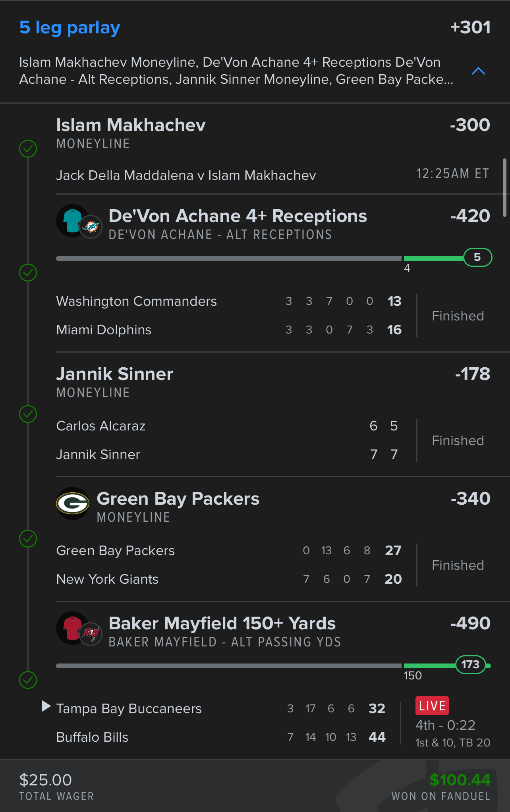Image resolution: width=510 pixels, height=812 pixels.
Task: Click the green check beside De'Von Achane leg
Action: point(28,273)
